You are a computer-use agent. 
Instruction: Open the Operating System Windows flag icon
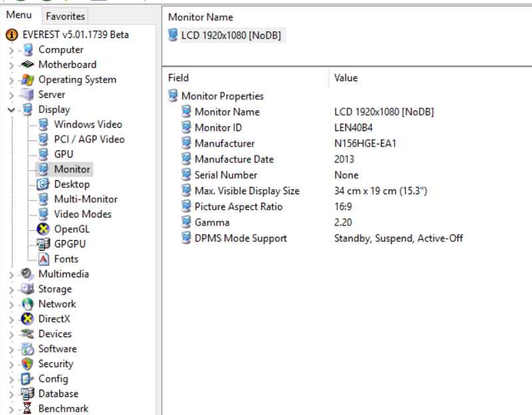tap(27, 79)
